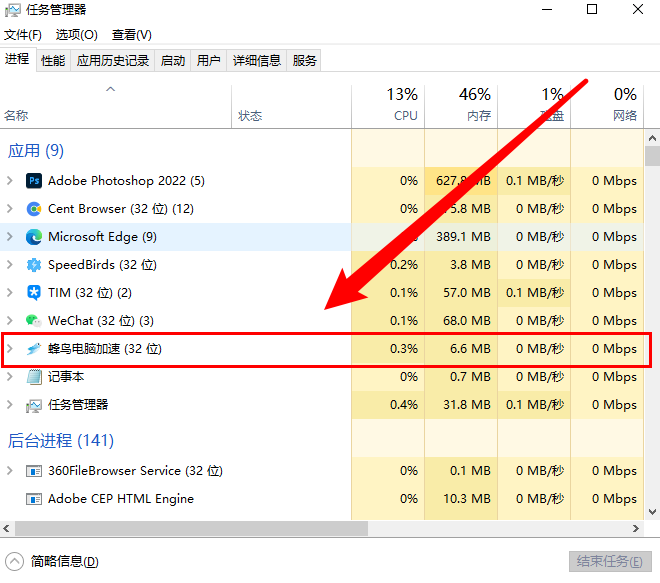Click the vertical scrollbar up arrow
This screenshot has width=660, height=583.
coord(652,138)
